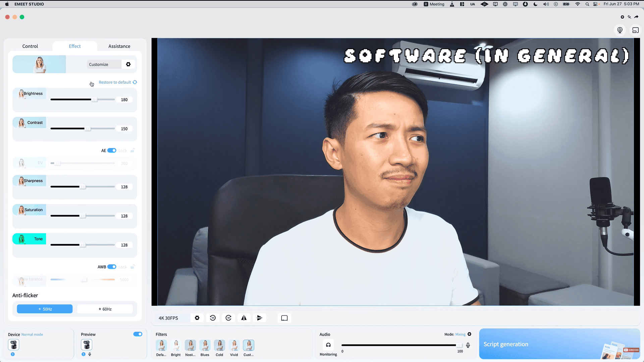
Task: Toggle the AE auto exposure switch
Action: (x=112, y=150)
